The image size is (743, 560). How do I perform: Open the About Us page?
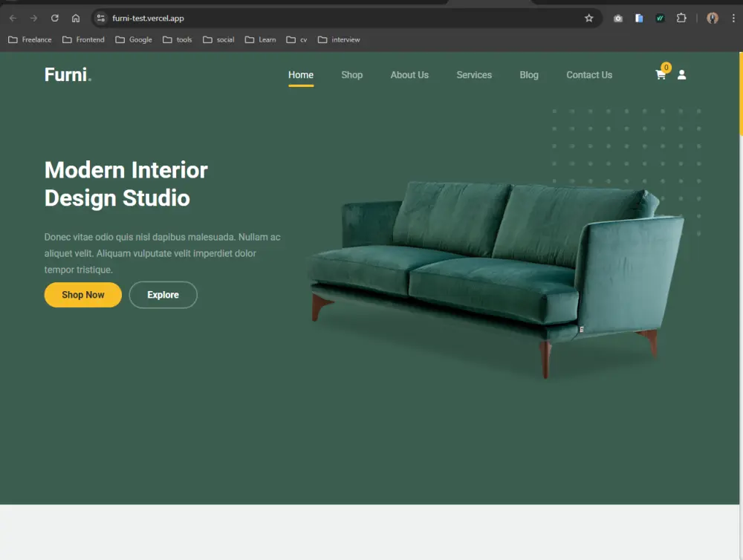point(409,75)
